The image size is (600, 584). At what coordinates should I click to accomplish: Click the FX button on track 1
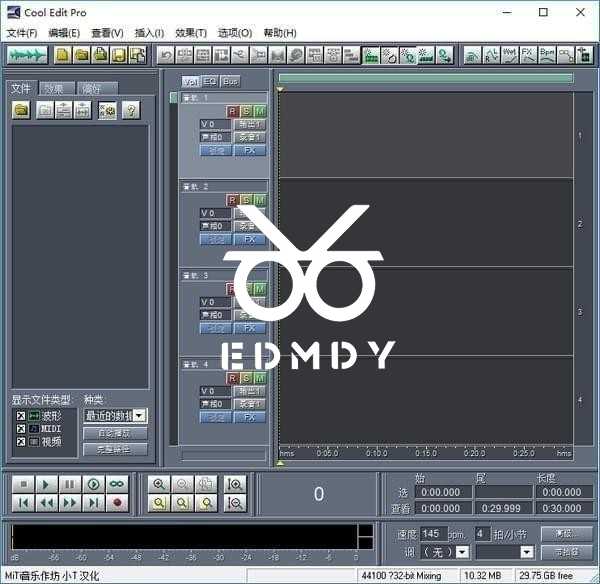[x=249, y=150]
